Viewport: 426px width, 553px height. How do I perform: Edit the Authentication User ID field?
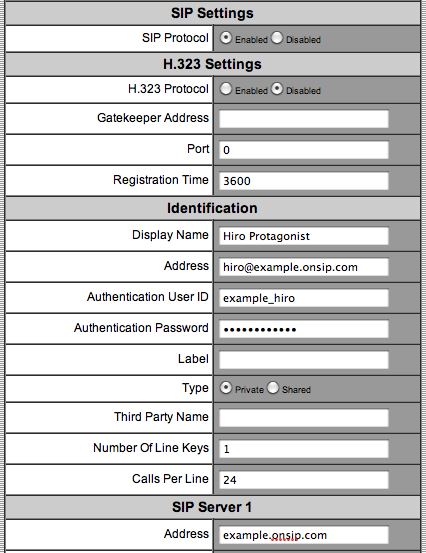[304, 298]
